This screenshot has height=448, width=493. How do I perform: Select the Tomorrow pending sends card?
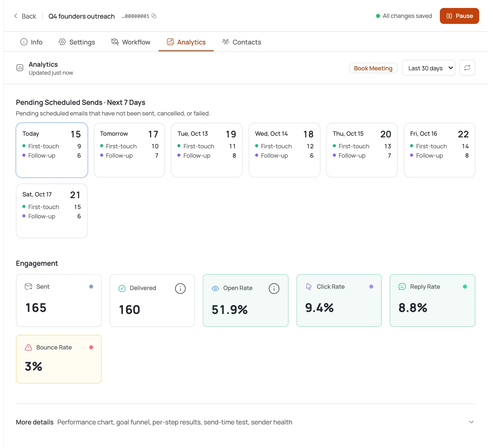[129, 150]
